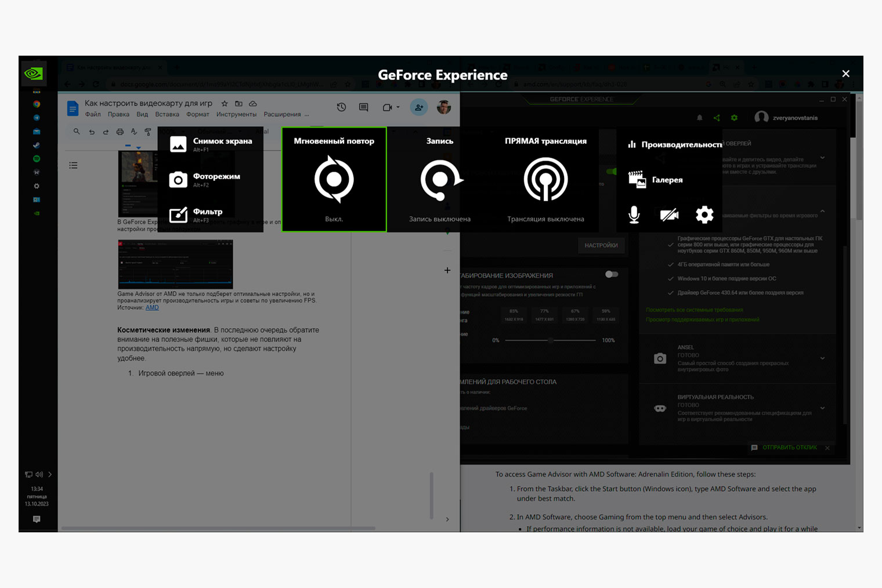Click the volume icon in system tray
Screen dimensions: 882x588
(x=39, y=474)
